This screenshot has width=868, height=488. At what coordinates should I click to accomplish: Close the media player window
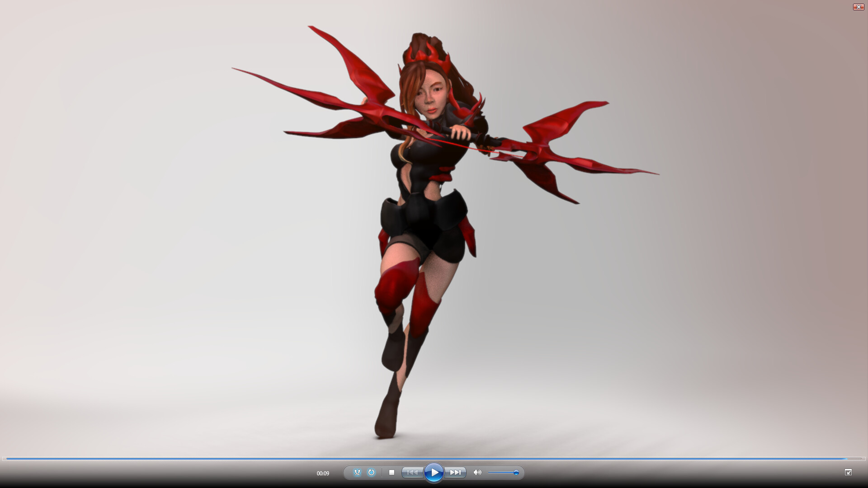click(858, 7)
